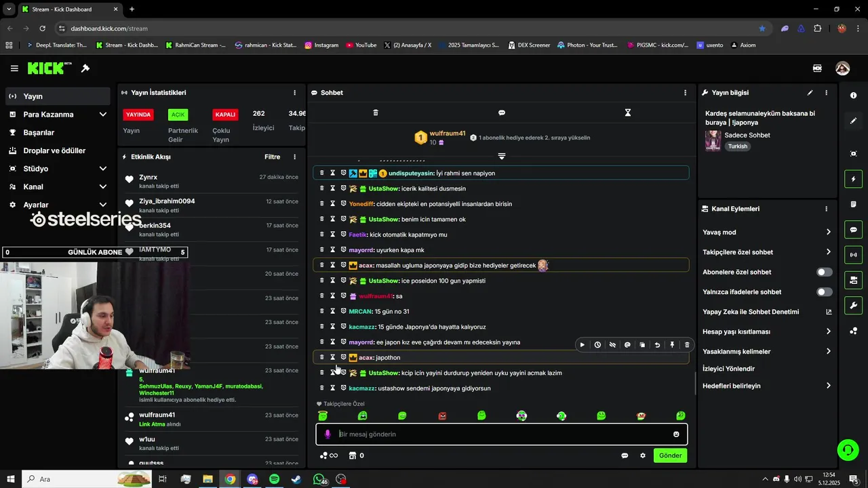
Task: Open Hesap yaşı kısıtlaması options
Action: 828,332
